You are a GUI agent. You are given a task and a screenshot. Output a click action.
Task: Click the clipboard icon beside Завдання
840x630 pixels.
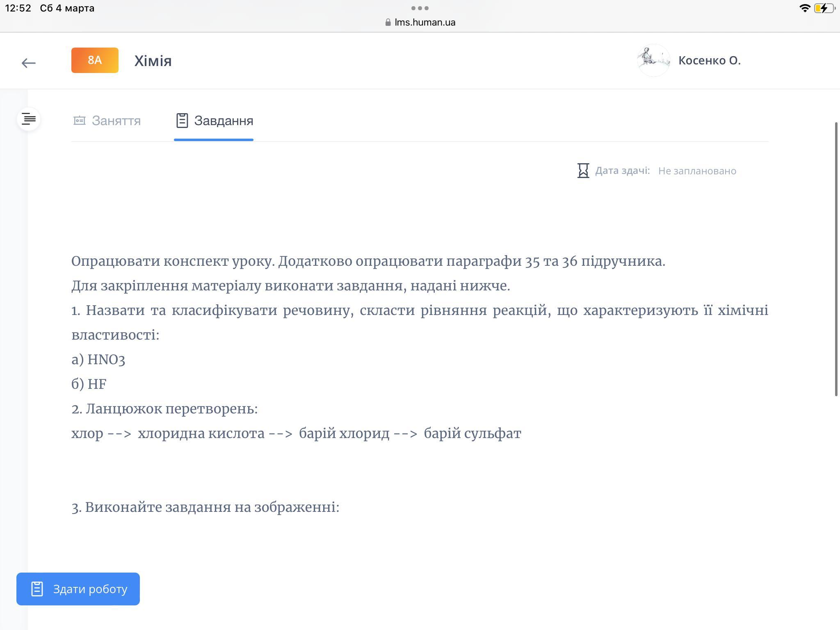[182, 121]
